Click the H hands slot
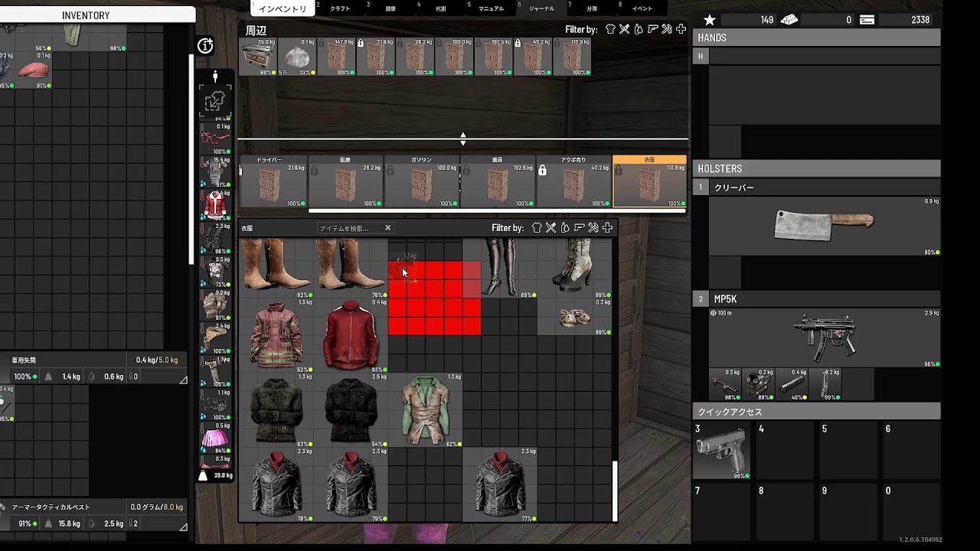 tap(700, 56)
